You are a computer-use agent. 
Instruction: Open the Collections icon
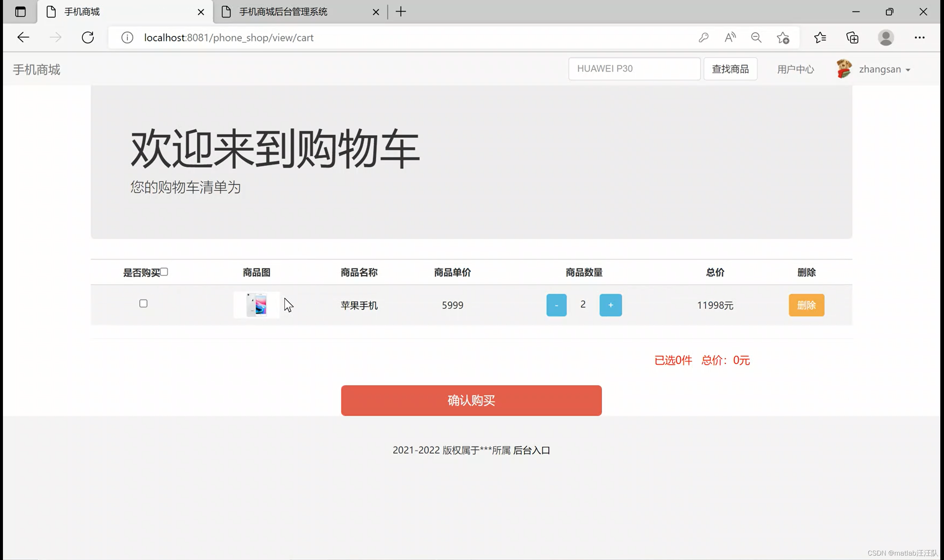click(852, 37)
